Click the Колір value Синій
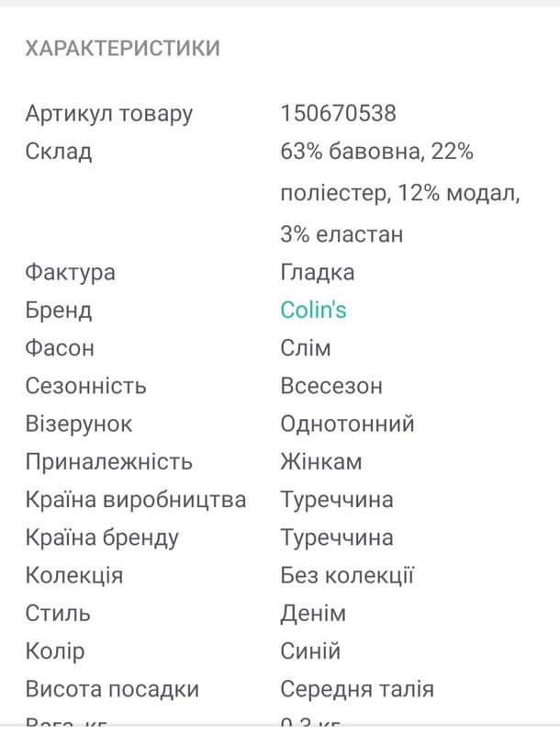Image resolution: width=560 pixels, height=735 pixels. [x=310, y=651]
